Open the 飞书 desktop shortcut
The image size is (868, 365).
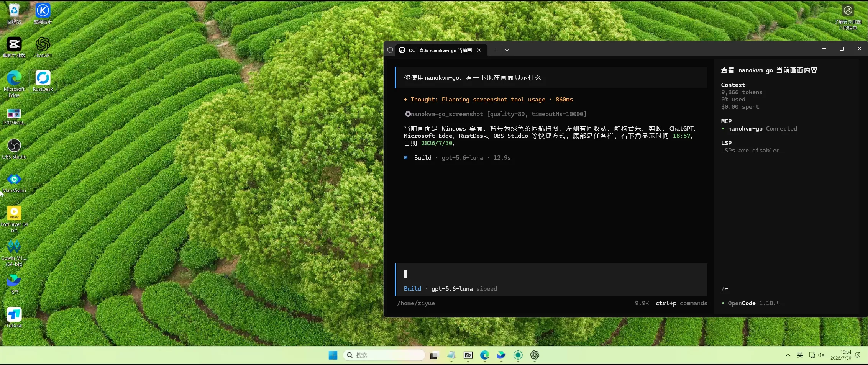14,284
